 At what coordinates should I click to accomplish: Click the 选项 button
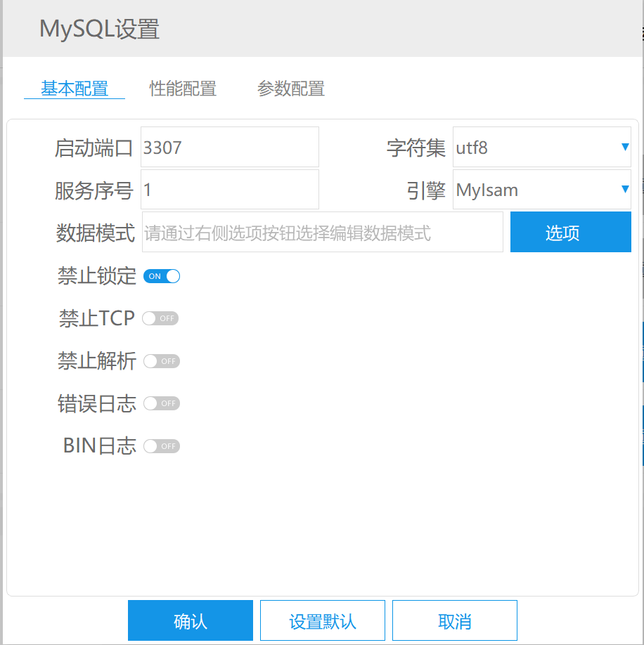[x=571, y=232]
